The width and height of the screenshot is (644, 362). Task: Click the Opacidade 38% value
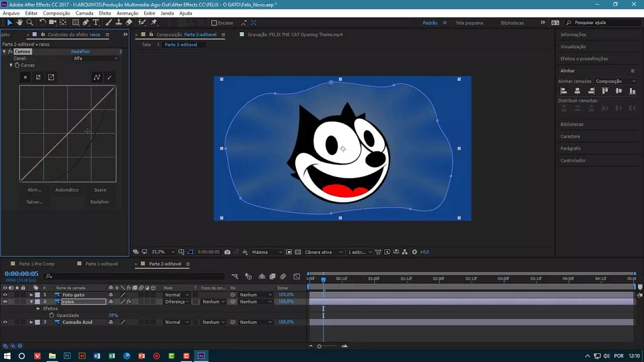113,315
